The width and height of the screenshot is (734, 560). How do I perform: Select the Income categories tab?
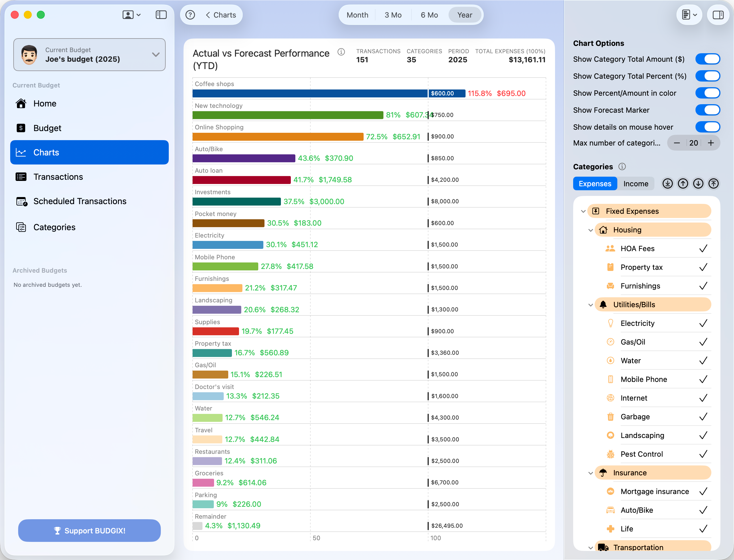click(635, 184)
